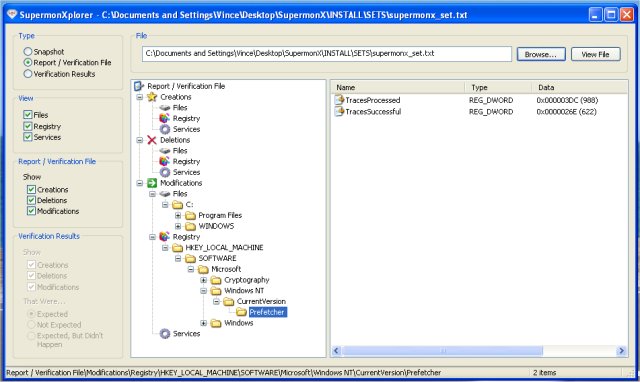Collapse the Creations tree node
The width and height of the screenshot is (640, 382).
(x=140, y=97)
